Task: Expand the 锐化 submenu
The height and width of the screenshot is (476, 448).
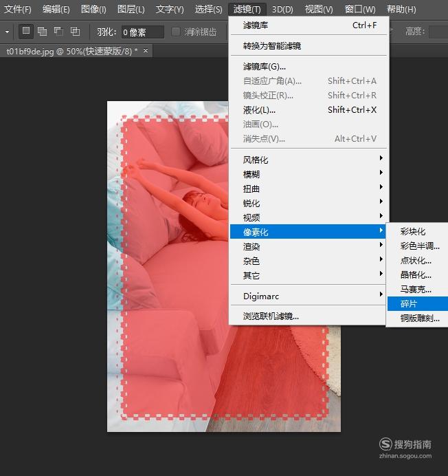Action: coord(309,204)
